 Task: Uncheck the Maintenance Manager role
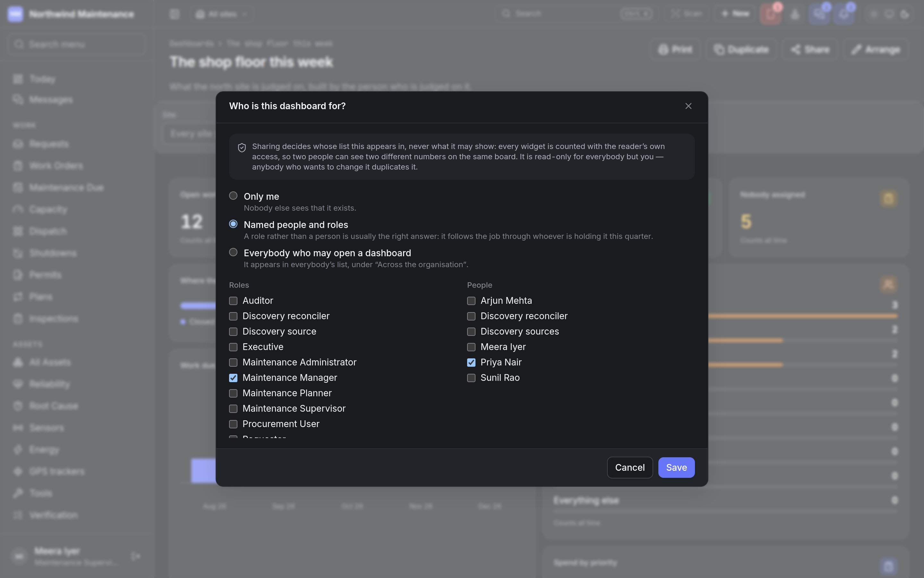[233, 378]
